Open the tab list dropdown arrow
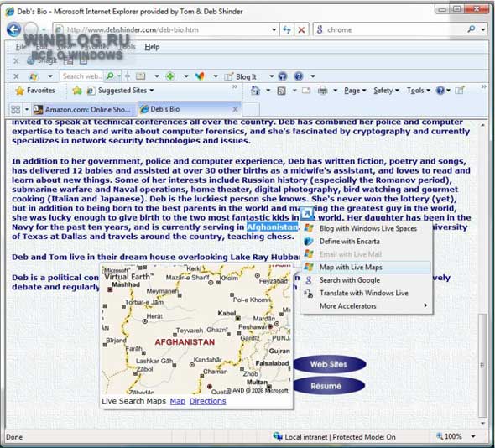The height and width of the screenshot is (448, 495). coord(27,110)
